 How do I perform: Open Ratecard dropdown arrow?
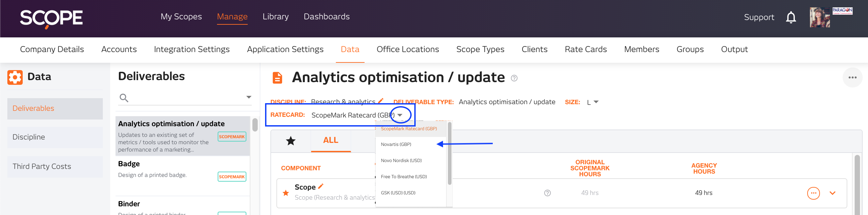[x=400, y=115]
